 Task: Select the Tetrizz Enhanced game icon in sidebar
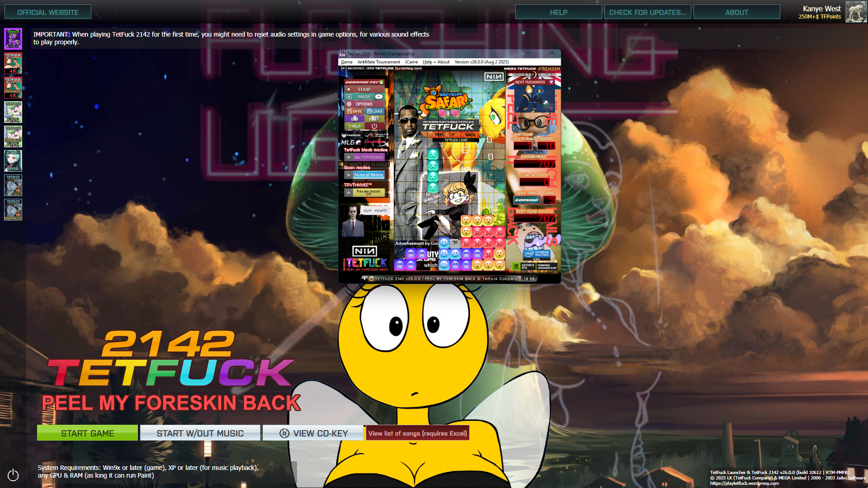pyautogui.click(x=13, y=210)
